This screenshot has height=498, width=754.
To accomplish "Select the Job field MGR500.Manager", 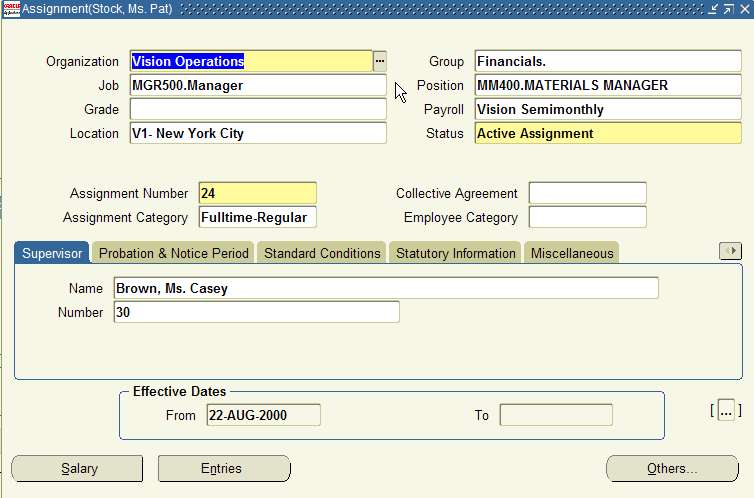I will tap(258, 85).
